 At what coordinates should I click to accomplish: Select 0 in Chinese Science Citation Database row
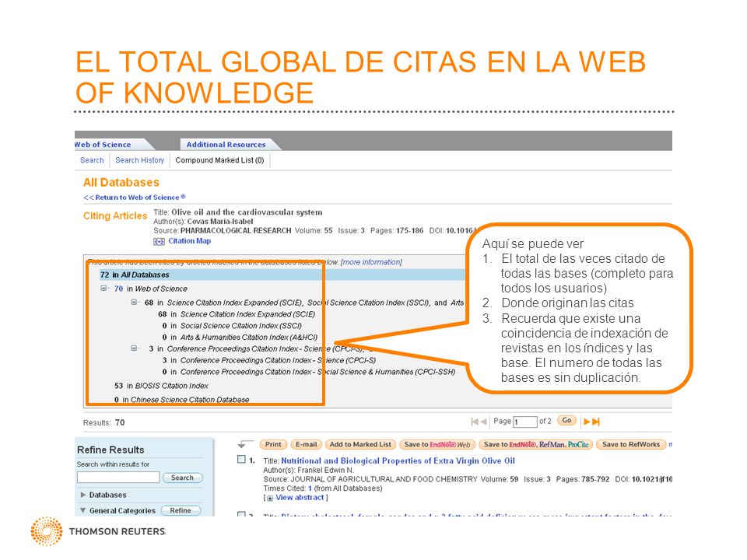[181, 400]
